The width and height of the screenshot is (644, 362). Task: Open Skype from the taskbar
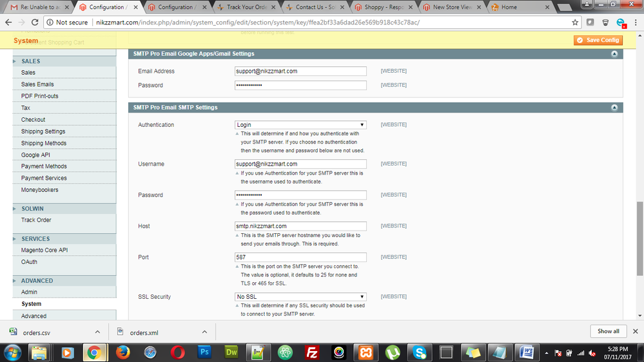420,352
